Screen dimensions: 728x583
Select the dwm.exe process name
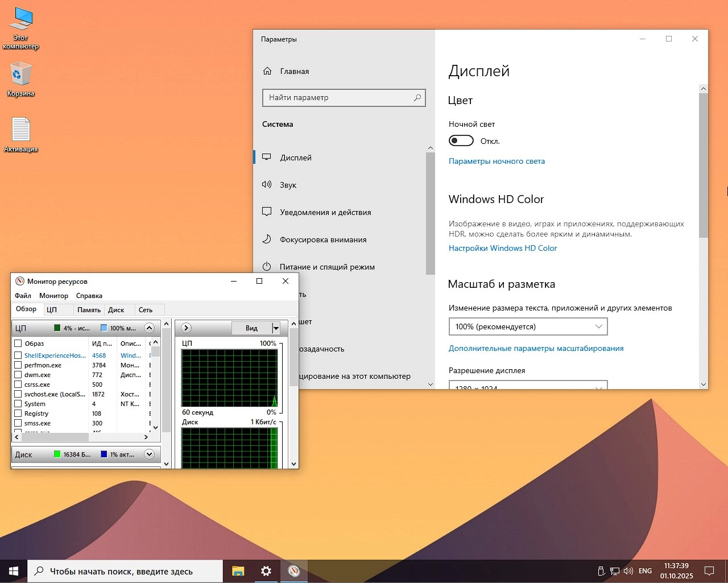[38, 375]
